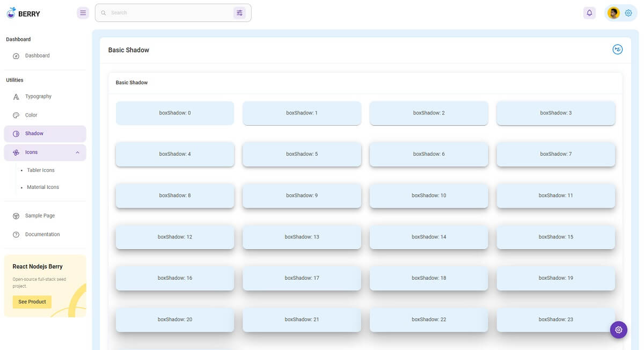Expand the Dashboard group in the sidebar
This screenshot has width=644, height=350.
[x=37, y=55]
